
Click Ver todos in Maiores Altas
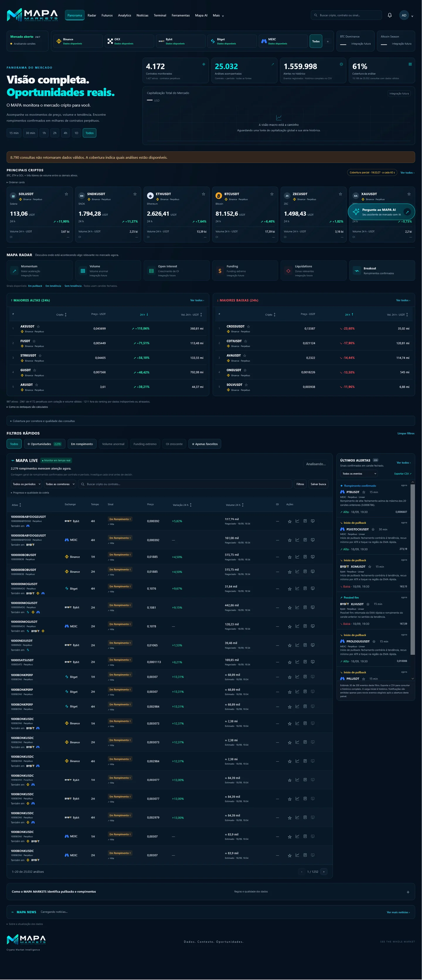[x=197, y=301]
